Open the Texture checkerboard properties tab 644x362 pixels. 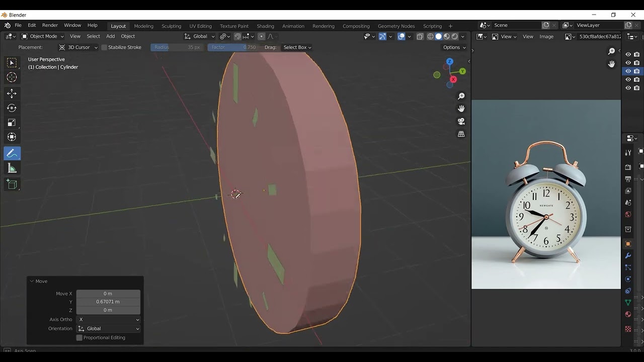pos(628,329)
